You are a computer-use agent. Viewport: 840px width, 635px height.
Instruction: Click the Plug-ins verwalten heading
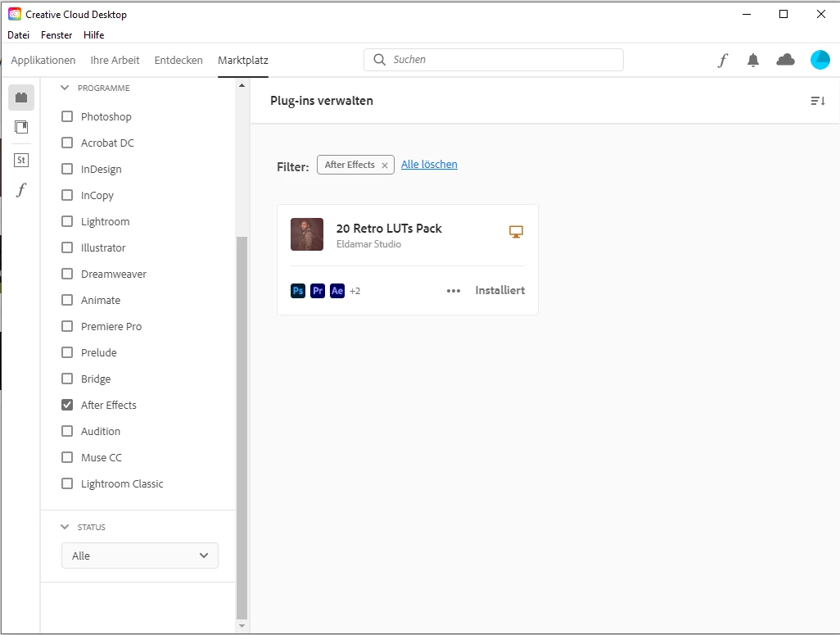pyautogui.click(x=322, y=101)
